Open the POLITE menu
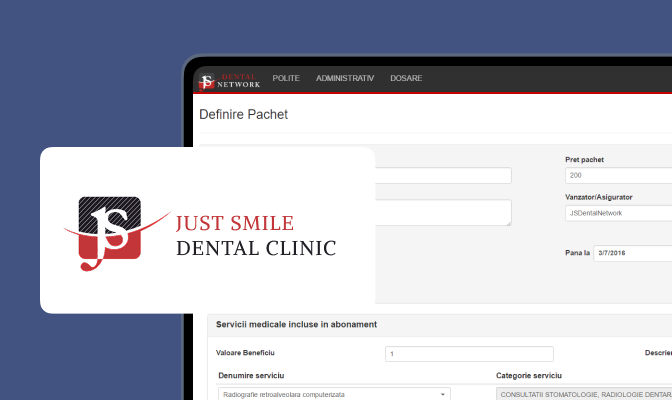 tap(286, 78)
